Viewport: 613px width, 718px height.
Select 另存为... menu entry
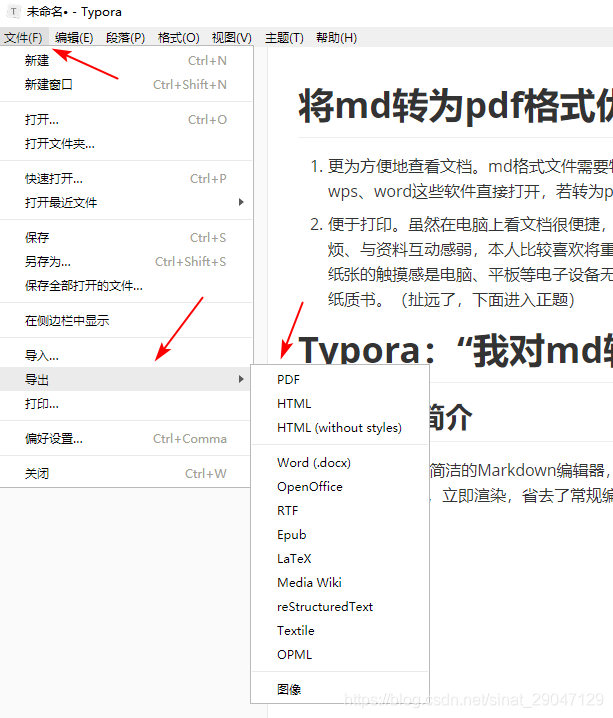(126, 261)
